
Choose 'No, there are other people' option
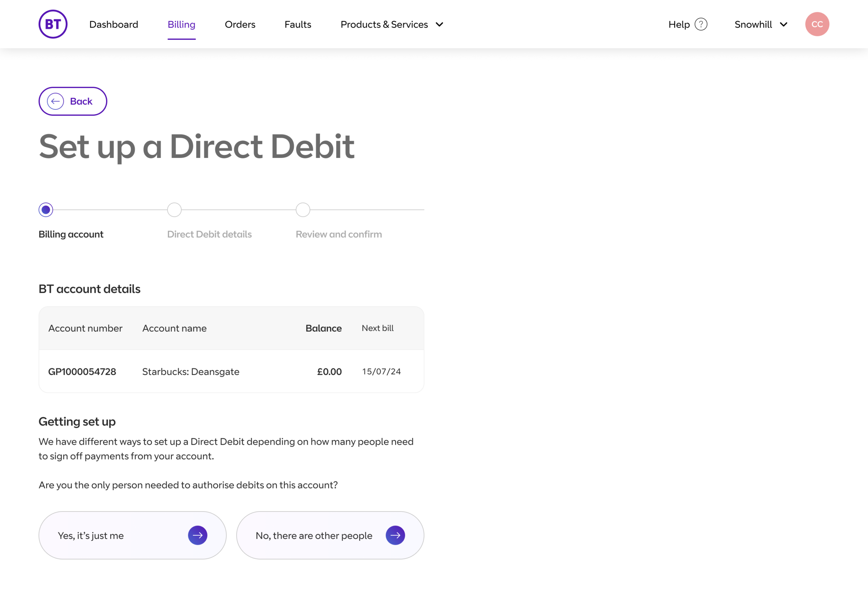(330, 535)
